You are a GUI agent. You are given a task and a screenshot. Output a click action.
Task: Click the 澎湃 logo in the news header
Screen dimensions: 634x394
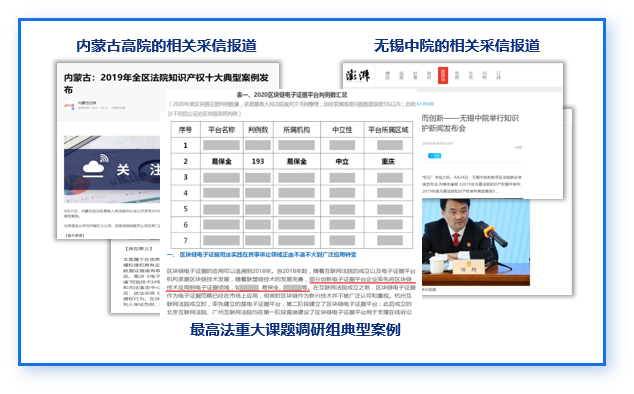[357, 75]
